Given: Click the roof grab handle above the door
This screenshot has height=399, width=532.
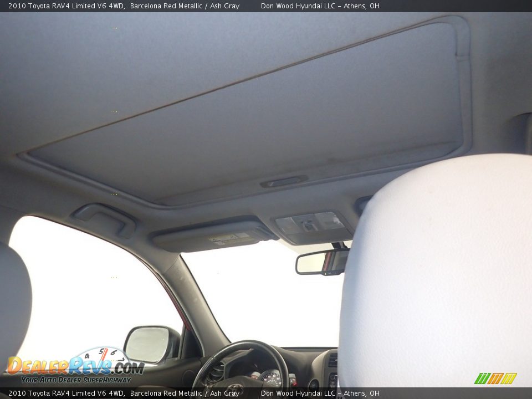Looking at the screenshot, I should coord(105,217).
